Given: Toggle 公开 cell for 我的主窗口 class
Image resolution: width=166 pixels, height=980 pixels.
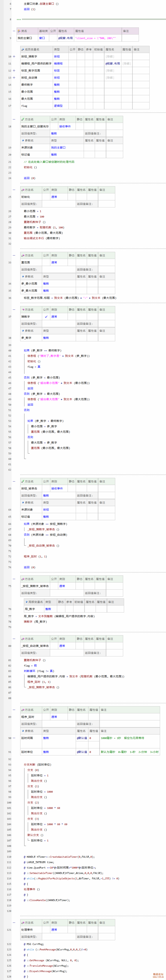Looking at the screenshot, I should 53,38.
